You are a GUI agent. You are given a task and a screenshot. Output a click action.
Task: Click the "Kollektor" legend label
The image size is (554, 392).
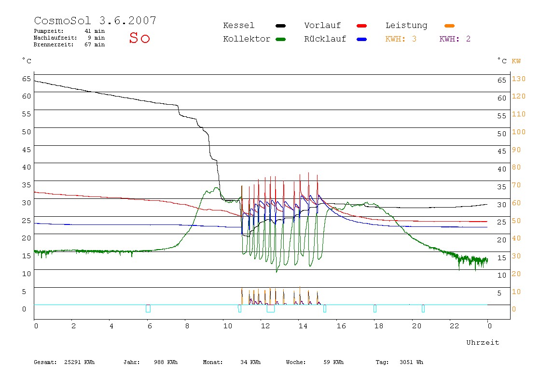(247, 39)
